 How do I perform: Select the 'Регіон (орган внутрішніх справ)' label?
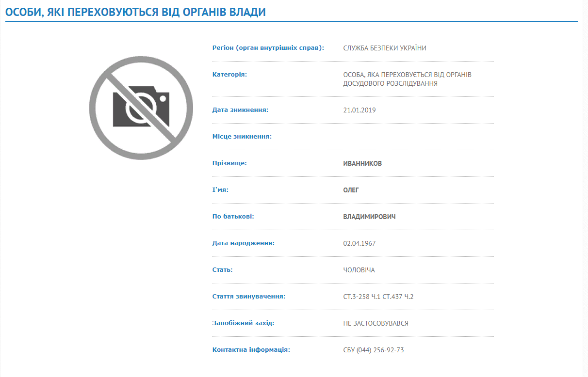coord(268,48)
